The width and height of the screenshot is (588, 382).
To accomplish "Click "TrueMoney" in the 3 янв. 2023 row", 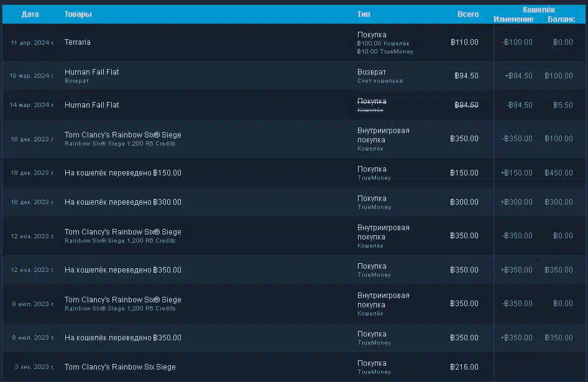I will click(374, 372).
